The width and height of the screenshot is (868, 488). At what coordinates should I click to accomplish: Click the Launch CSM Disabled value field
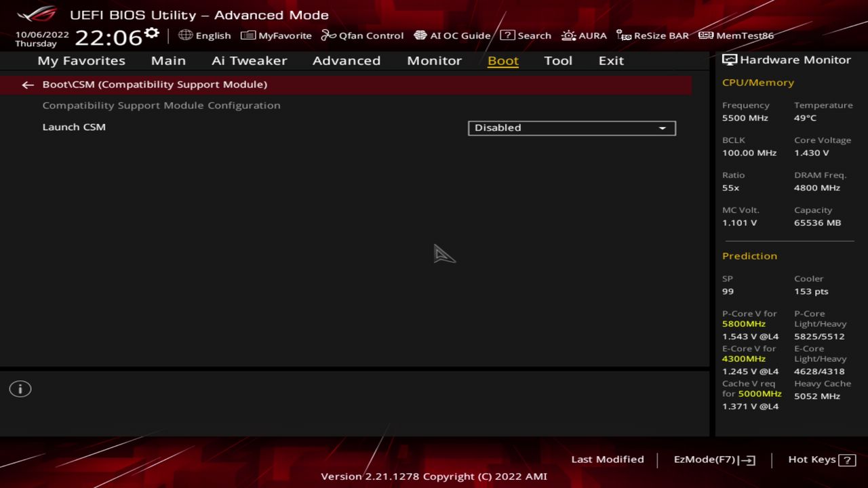point(572,128)
